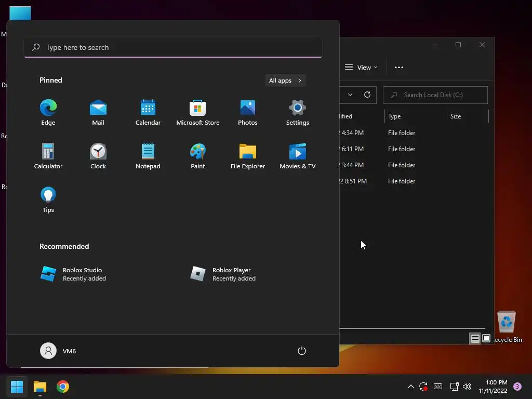Viewport: 532px width, 399px height.
Task: Click the Power button in Start menu
Action: pos(302,351)
